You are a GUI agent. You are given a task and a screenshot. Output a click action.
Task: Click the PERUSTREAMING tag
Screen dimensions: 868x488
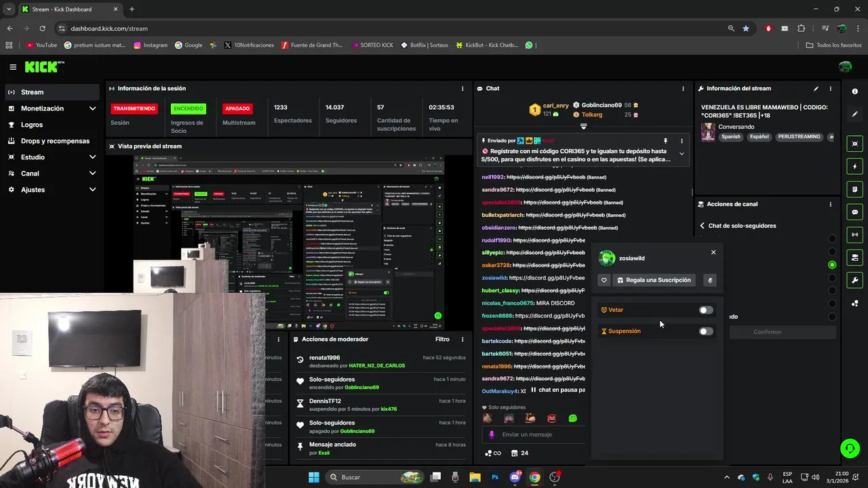point(799,137)
